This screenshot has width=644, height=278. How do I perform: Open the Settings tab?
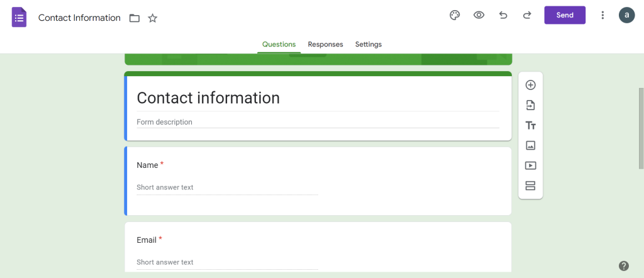(369, 45)
